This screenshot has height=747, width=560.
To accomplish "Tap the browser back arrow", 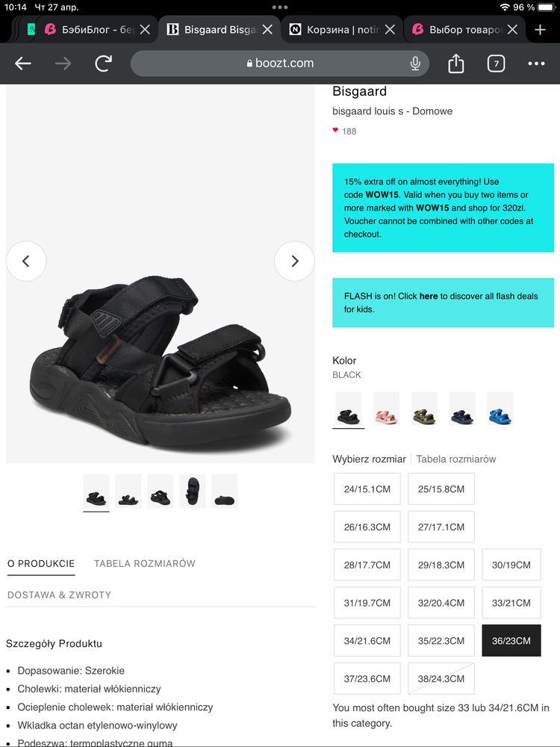I will [x=23, y=63].
